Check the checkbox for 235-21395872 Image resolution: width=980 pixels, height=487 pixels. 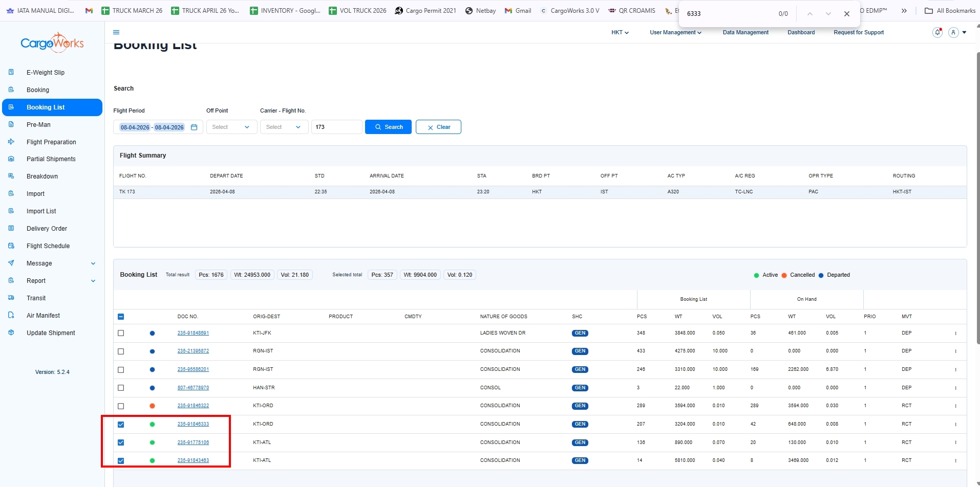coord(121,351)
